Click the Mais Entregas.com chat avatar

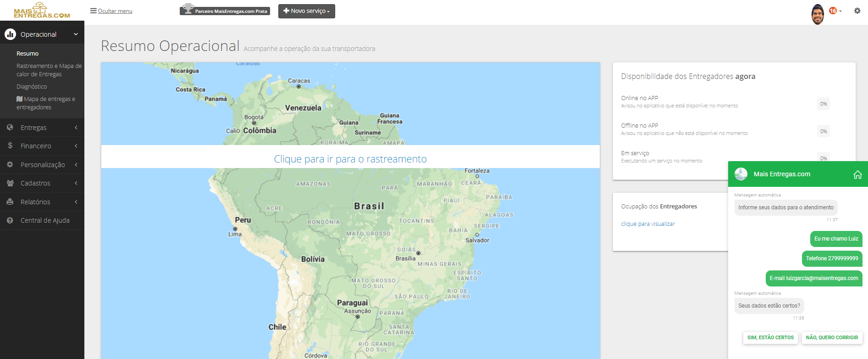coord(741,174)
